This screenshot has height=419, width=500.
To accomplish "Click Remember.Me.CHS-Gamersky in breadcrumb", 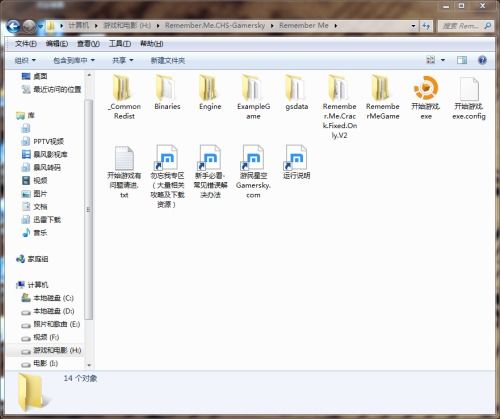I will click(215, 26).
